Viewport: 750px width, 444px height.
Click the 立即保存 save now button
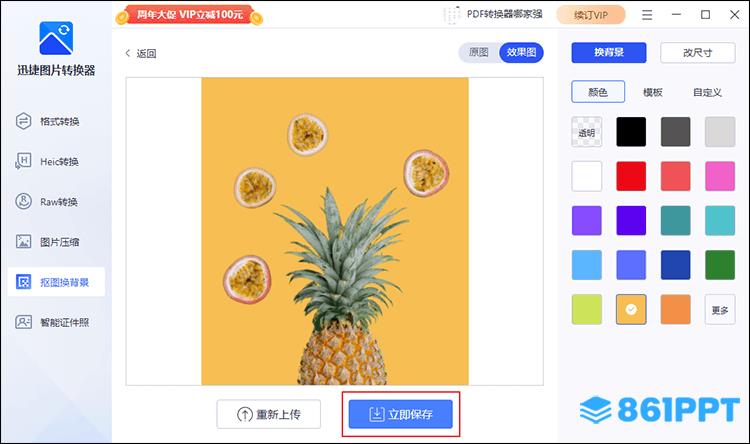pos(400,414)
